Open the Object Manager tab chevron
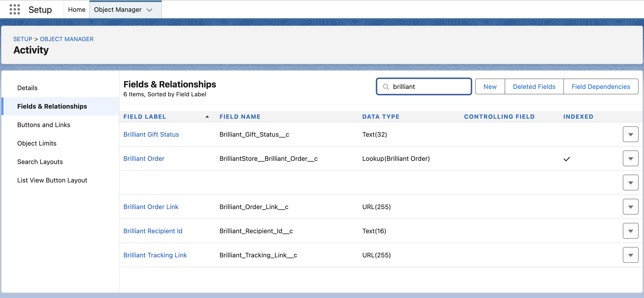Viewport: 644px width, 298px height. point(149,10)
